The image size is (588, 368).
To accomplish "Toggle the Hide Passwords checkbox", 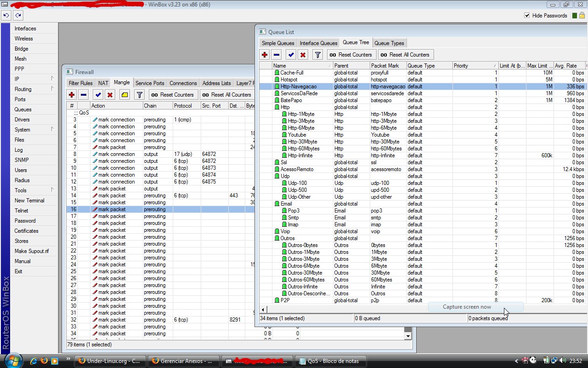I will click(x=527, y=16).
